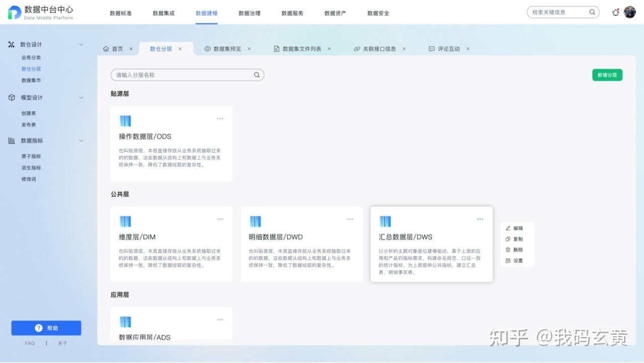Open the 数据建模 top menu
644x363 pixels.
pos(206,13)
